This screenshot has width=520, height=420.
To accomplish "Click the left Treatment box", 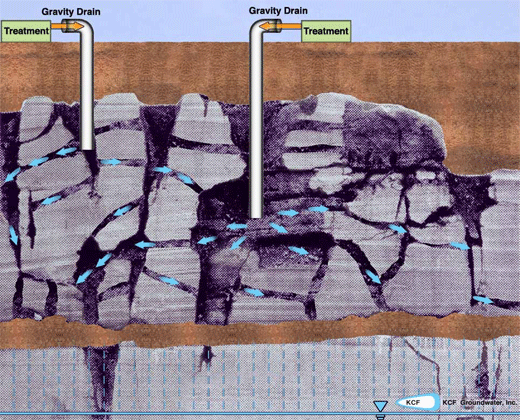I will (x=26, y=31).
